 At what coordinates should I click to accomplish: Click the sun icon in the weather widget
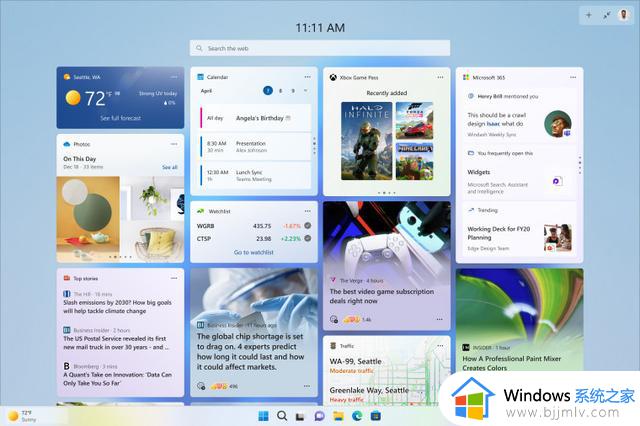73,98
